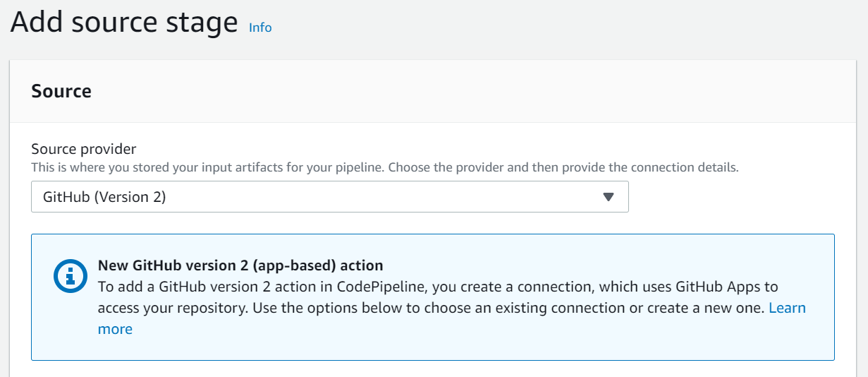
Task: Click the info circle icon in the alert
Action: (x=71, y=277)
